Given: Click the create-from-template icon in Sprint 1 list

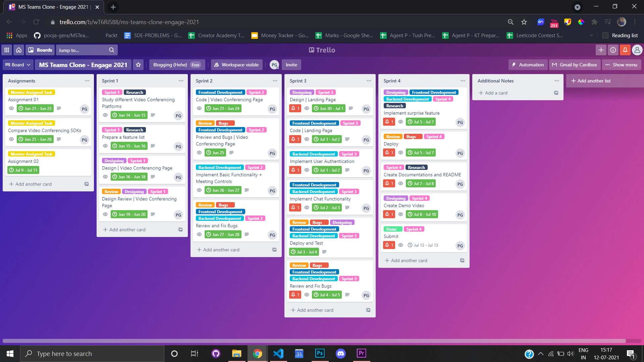Looking at the screenshot, I should (180, 229).
